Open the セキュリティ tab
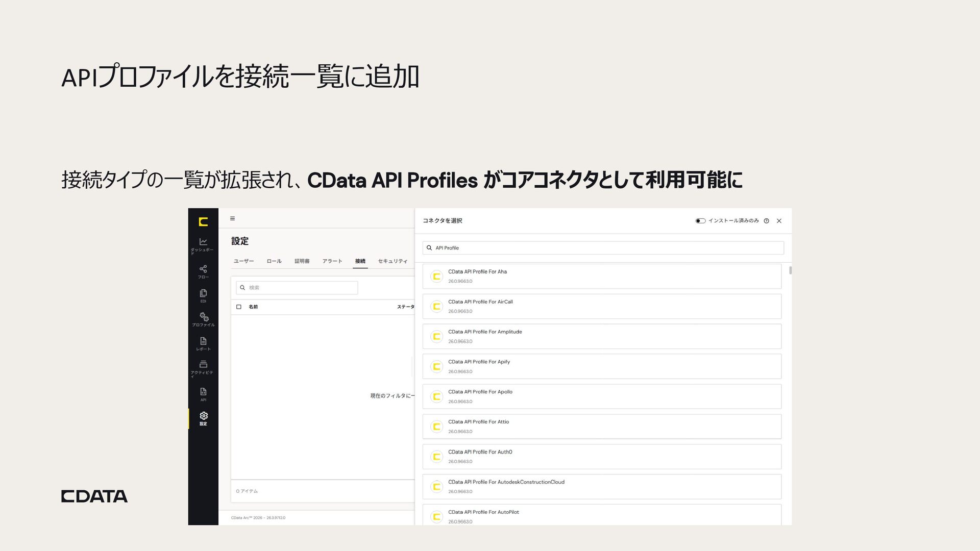 (393, 261)
